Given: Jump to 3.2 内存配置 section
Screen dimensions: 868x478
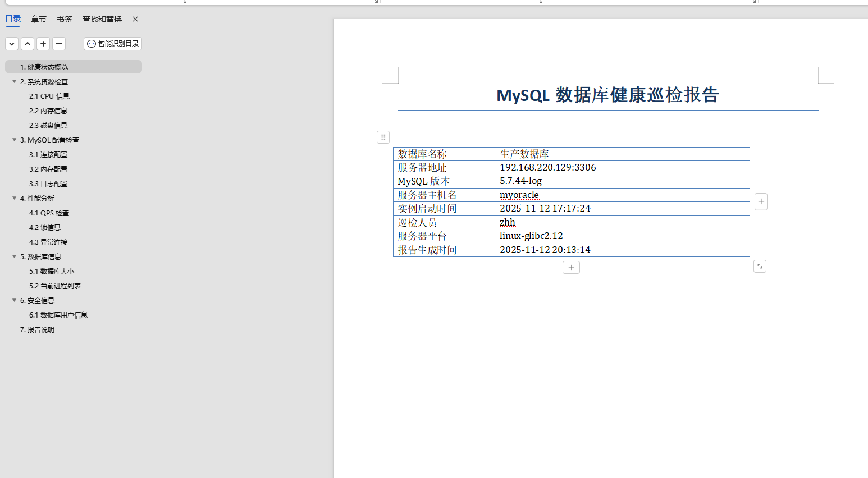Looking at the screenshot, I should click(48, 169).
